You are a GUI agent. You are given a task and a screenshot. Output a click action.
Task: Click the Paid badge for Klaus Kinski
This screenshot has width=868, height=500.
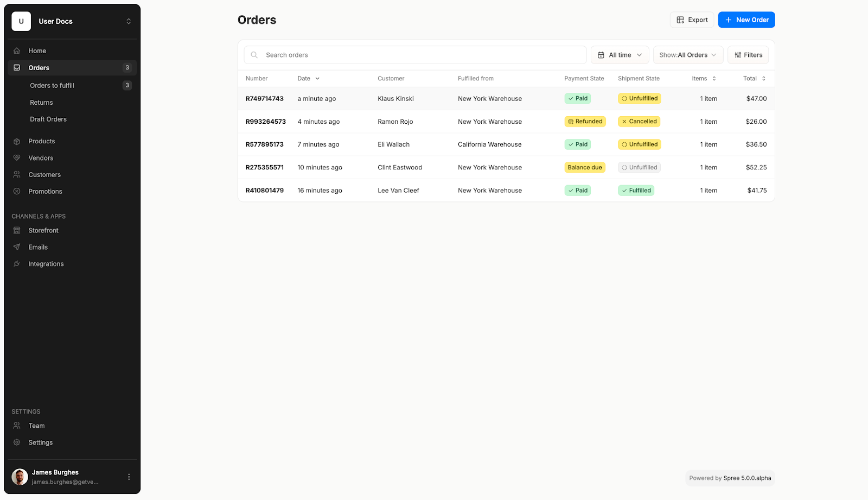pyautogui.click(x=578, y=99)
